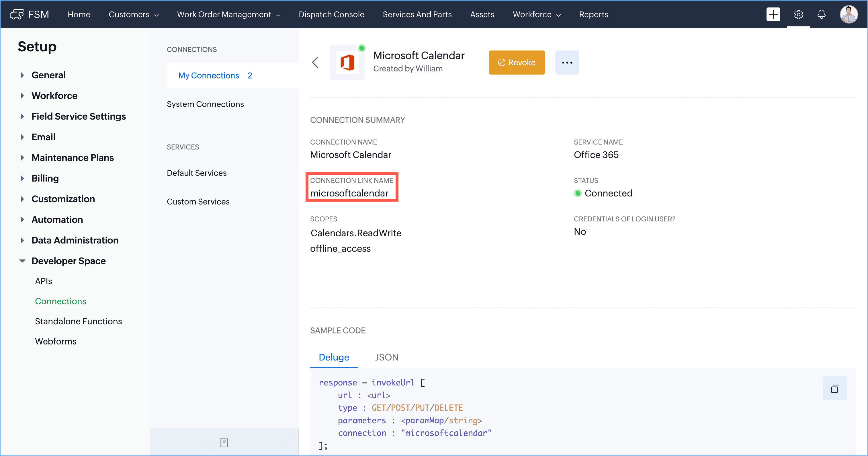868x456 pixels.
Task: Open Services And Parts
Action: pos(417,15)
